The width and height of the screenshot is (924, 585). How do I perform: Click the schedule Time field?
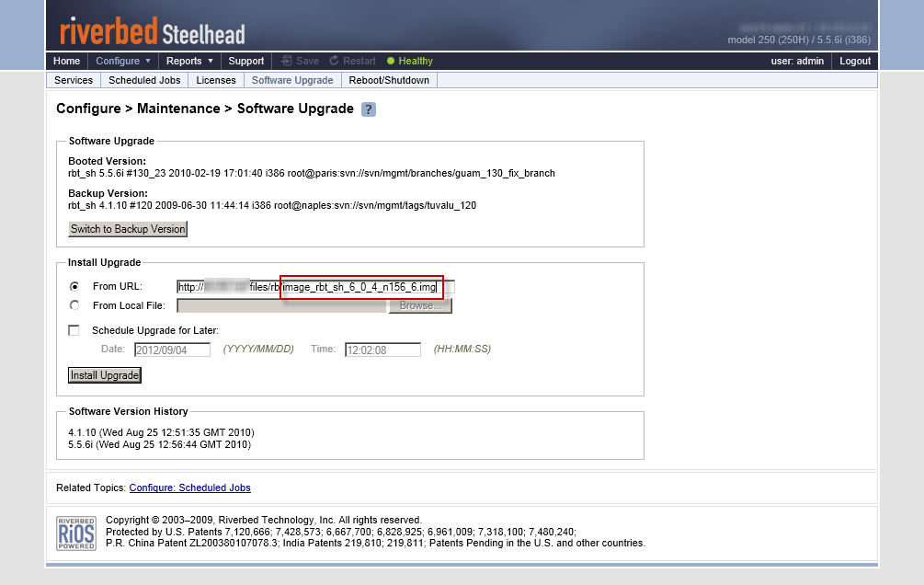point(383,350)
